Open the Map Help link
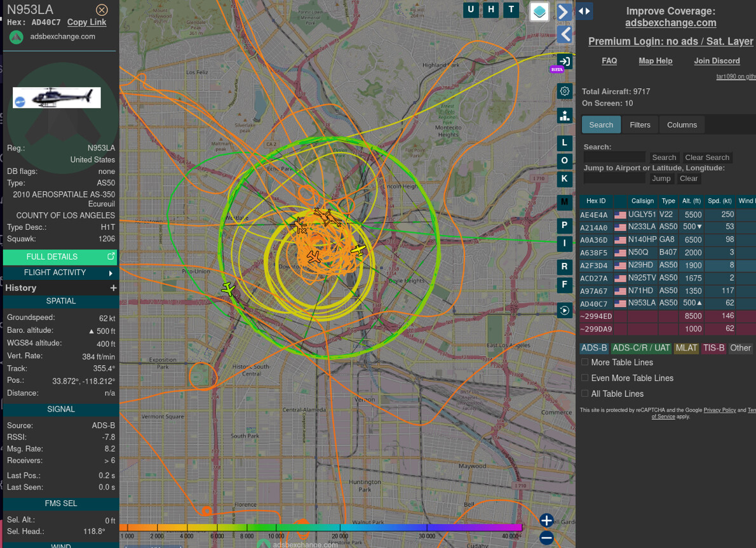The width and height of the screenshot is (756, 548). pos(655,61)
